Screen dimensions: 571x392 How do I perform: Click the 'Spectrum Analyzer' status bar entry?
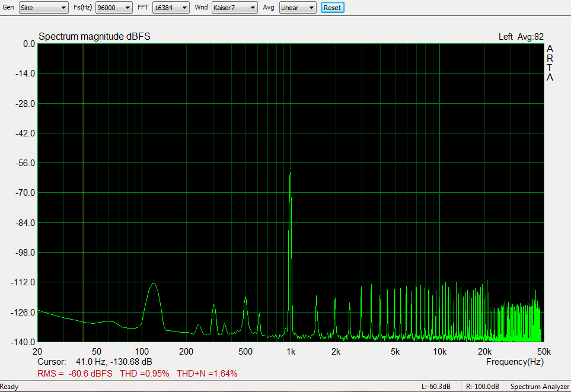[540, 387]
